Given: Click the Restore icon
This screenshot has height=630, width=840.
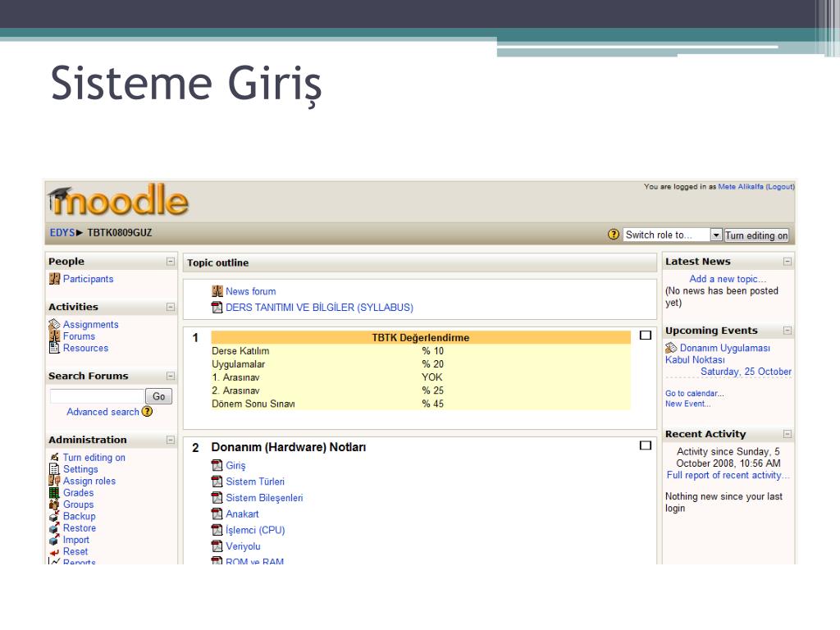Looking at the screenshot, I should coord(54,527).
